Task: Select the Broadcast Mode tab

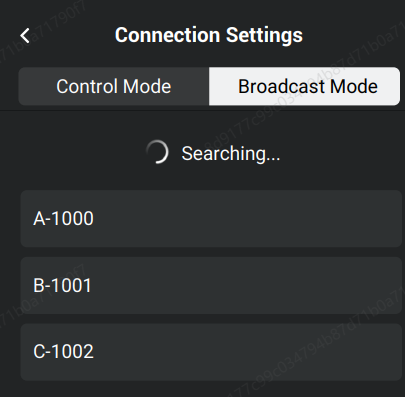Action: [x=304, y=86]
